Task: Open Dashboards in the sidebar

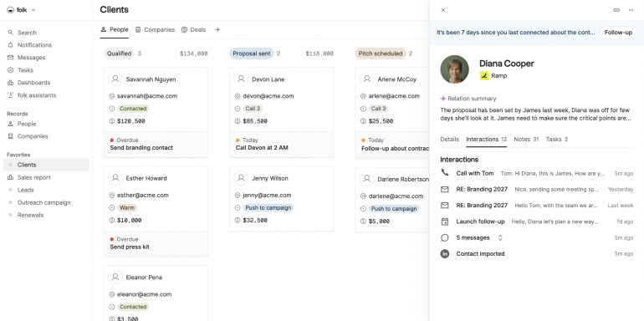Action: coord(33,83)
